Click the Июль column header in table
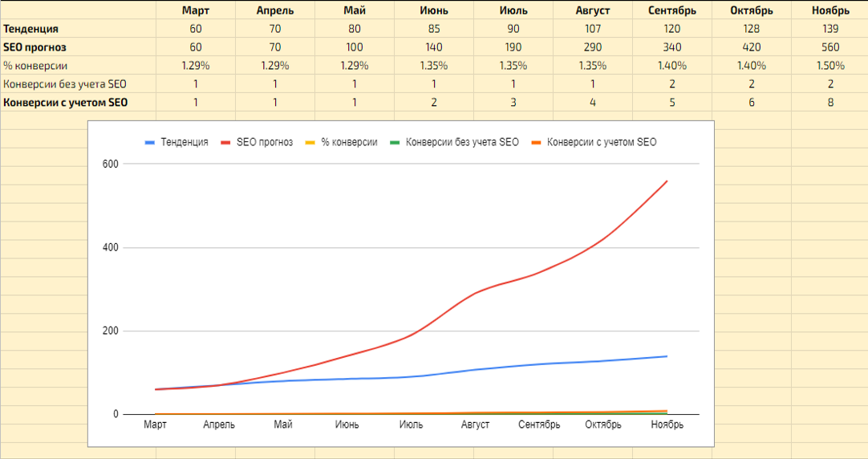This screenshot has height=459, width=868. [513, 10]
